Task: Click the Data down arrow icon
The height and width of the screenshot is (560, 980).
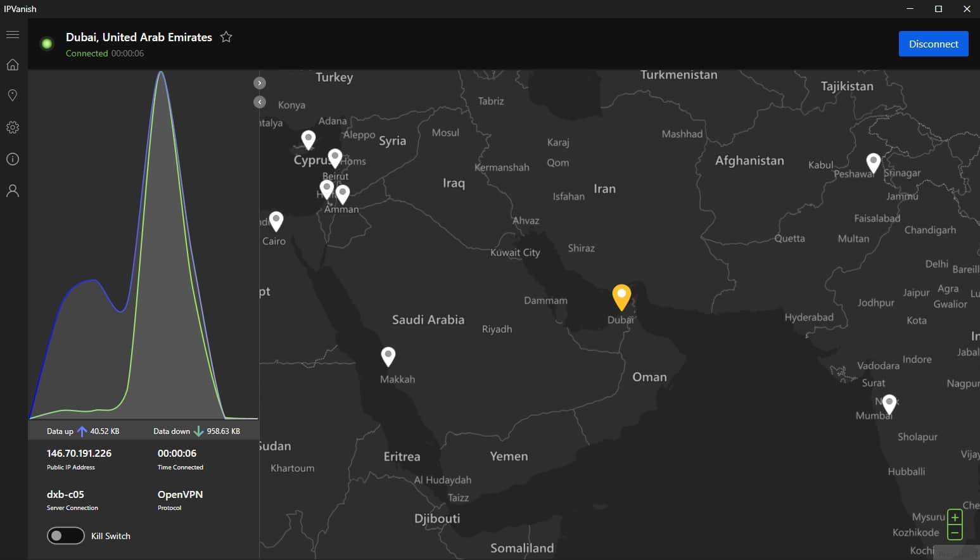Action: click(x=198, y=431)
